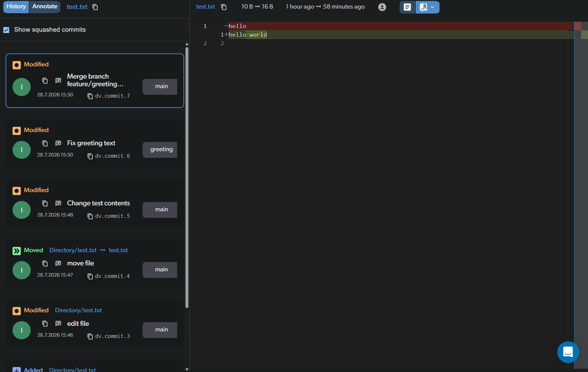Open the Directory/test.txt link on the edit file commit
The width and height of the screenshot is (588, 372).
click(x=78, y=310)
